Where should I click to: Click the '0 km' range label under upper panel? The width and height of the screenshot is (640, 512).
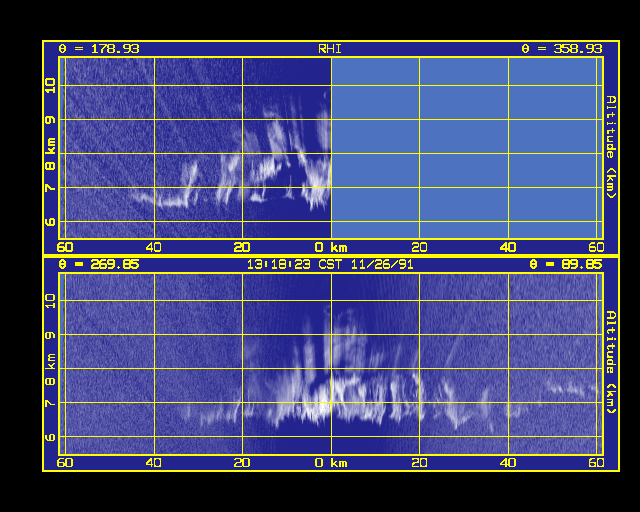331,247
